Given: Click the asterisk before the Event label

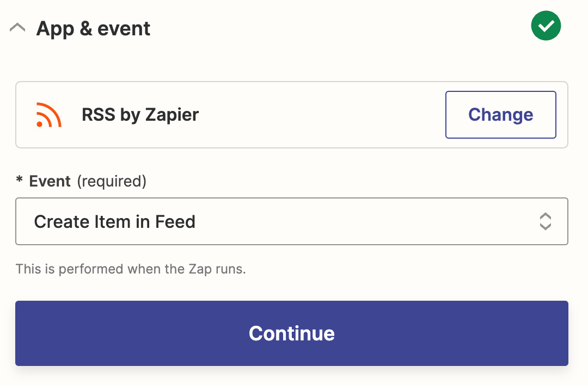Looking at the screenshot, I should (x=20, y=180).
